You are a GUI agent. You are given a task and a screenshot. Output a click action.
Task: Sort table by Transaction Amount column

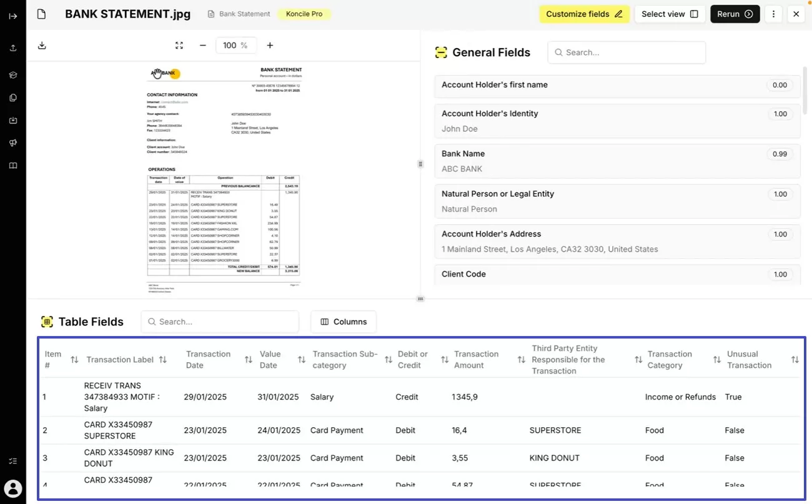tap(521, 360)
